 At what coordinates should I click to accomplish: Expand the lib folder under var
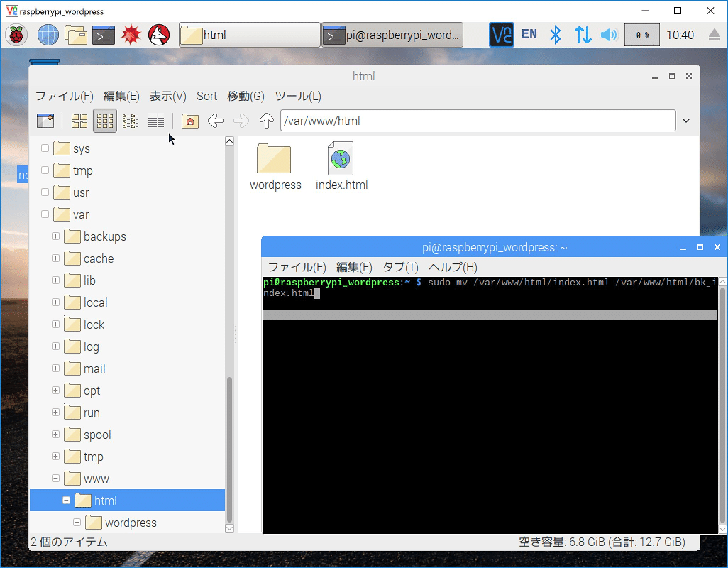[56, 280]
